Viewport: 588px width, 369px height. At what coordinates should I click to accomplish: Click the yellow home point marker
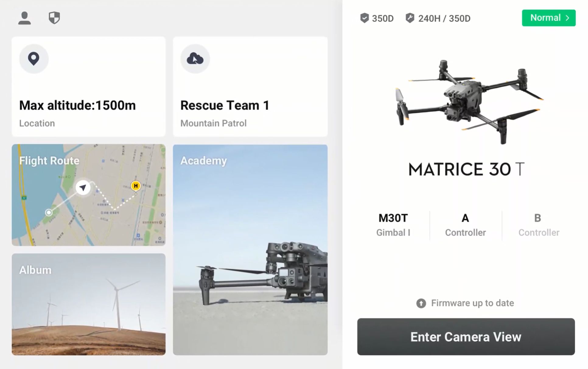click(x=136, y=186)
